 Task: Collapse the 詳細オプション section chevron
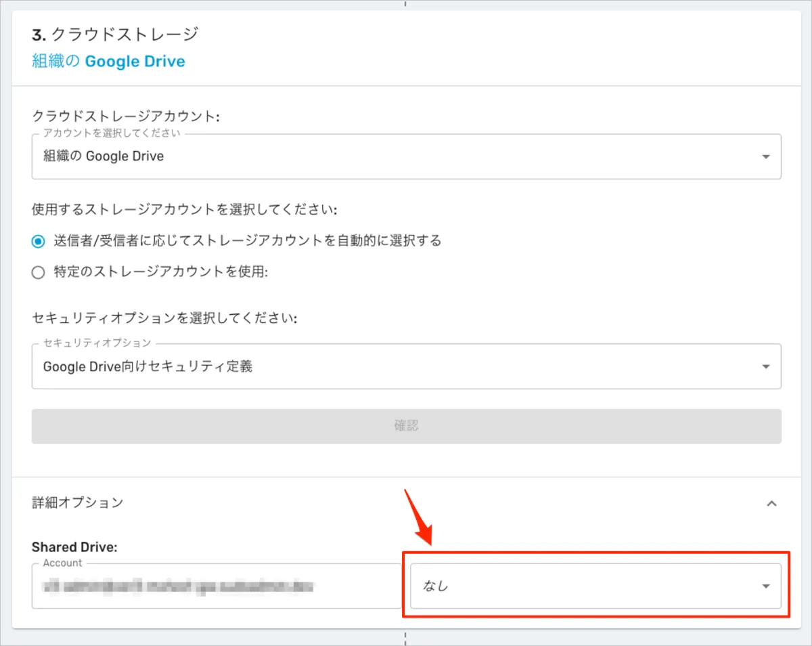tap(771, 503)
